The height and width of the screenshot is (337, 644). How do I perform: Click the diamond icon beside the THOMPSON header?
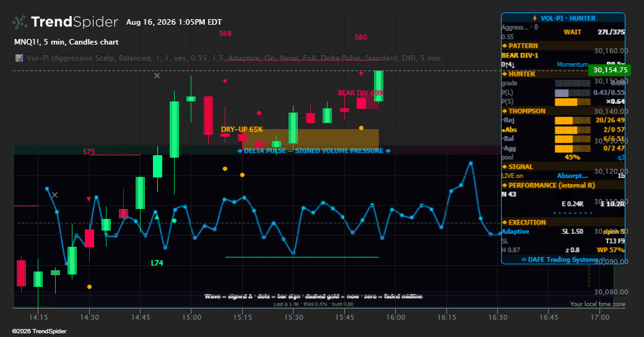coord(505,111)
